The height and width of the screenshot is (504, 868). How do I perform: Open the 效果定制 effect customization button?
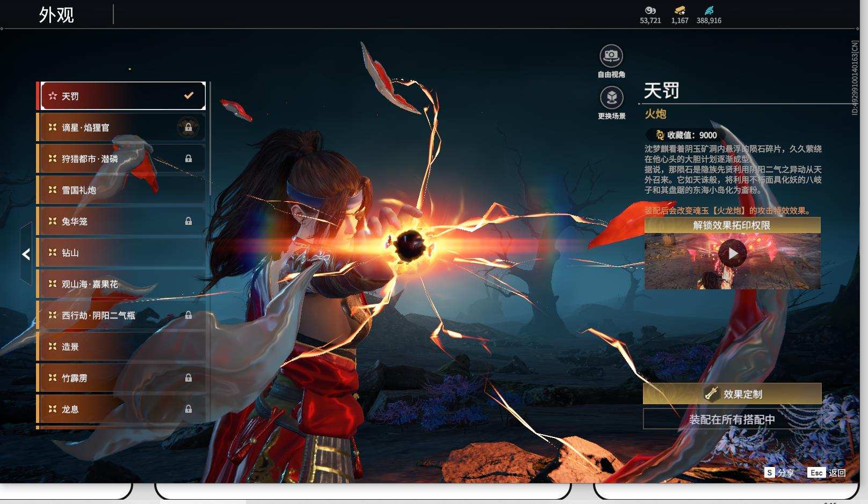732,394
